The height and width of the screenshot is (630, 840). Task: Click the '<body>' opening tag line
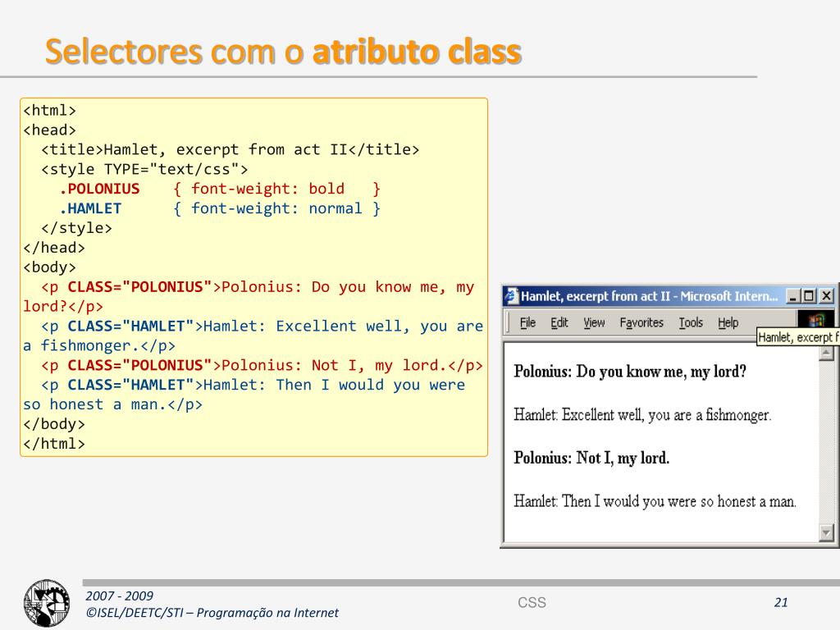(49, 267)
